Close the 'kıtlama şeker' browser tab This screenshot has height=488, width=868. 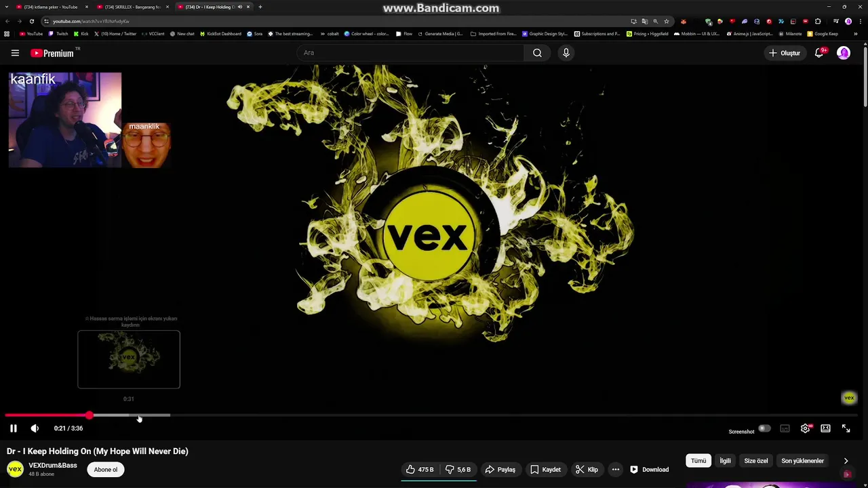coord(87,7)
